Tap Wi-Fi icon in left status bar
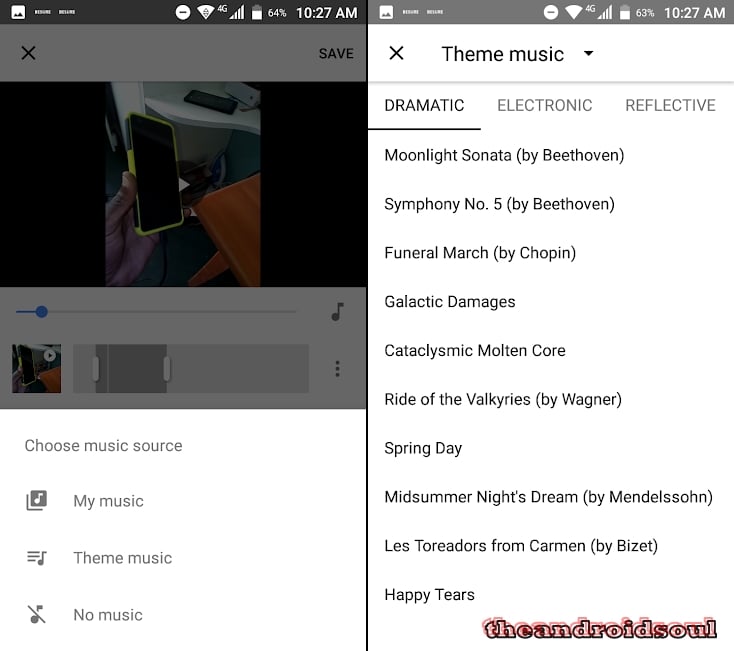 [205, 12]
